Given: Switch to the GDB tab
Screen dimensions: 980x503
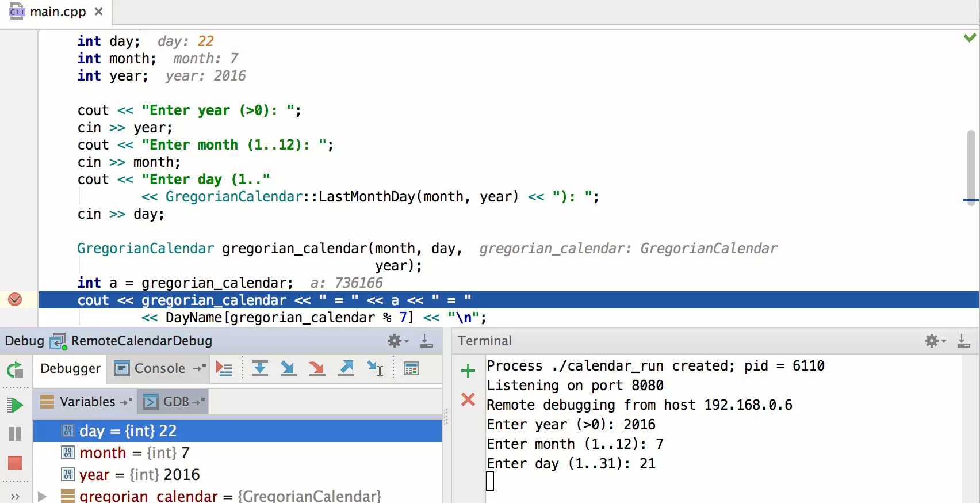Looking at the screenshot, I should click(173, 402).
